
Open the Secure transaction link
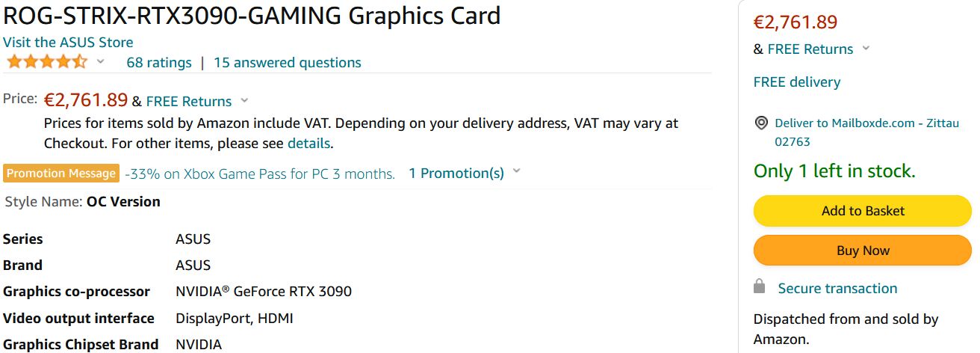pos(837,289)
